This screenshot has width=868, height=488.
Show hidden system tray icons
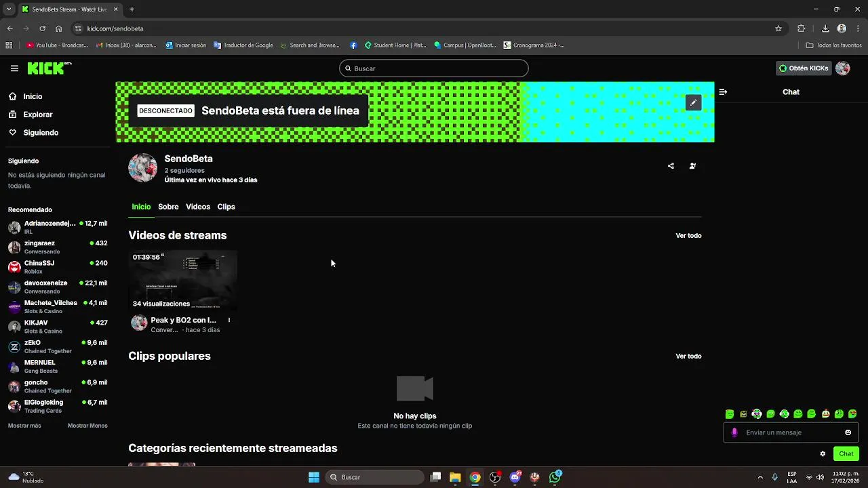(760, 477)
